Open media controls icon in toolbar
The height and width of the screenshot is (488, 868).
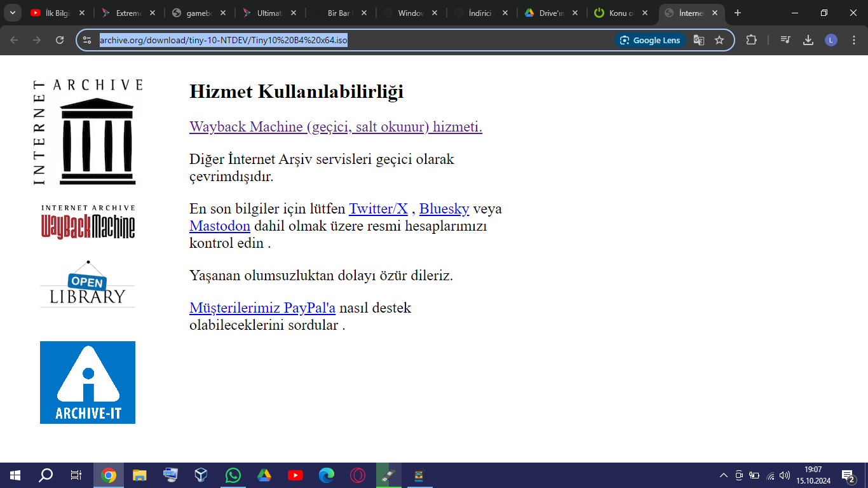tap(785, 40)
